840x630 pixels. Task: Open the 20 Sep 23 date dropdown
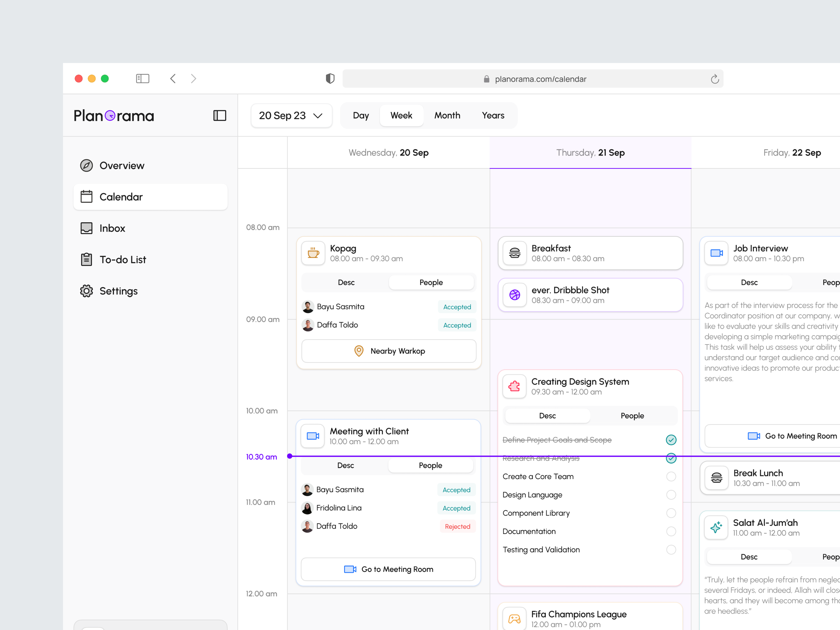(291, 115)
